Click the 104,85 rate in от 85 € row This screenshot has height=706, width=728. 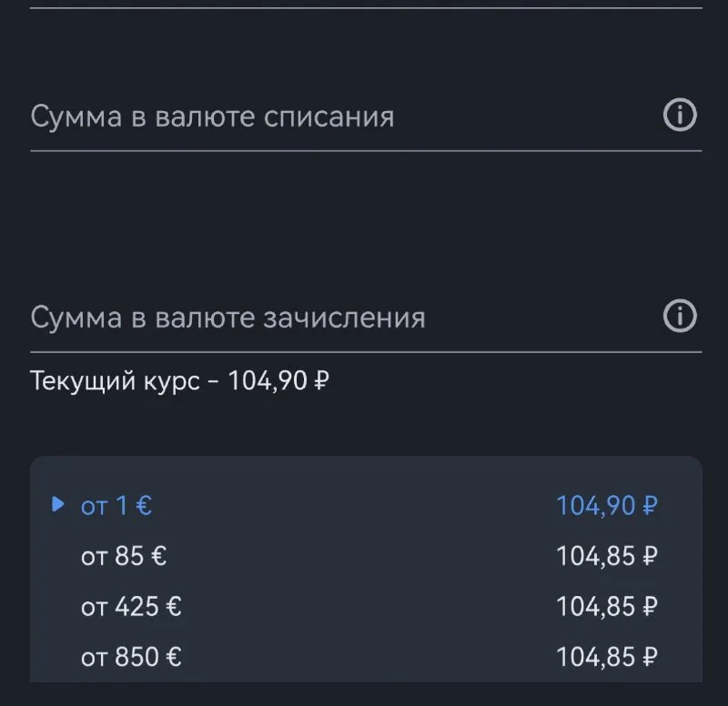point(597,556)
